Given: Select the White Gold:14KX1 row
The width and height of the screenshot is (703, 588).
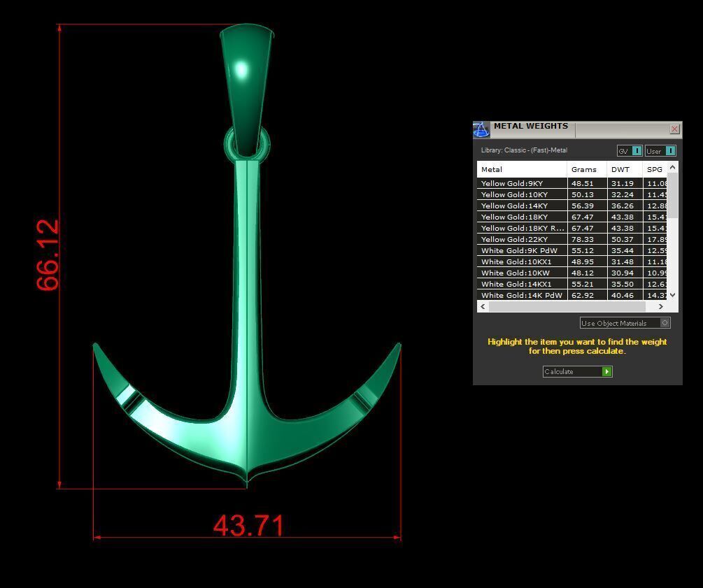Looking at the screenshot, I should (x=572, y=284).
